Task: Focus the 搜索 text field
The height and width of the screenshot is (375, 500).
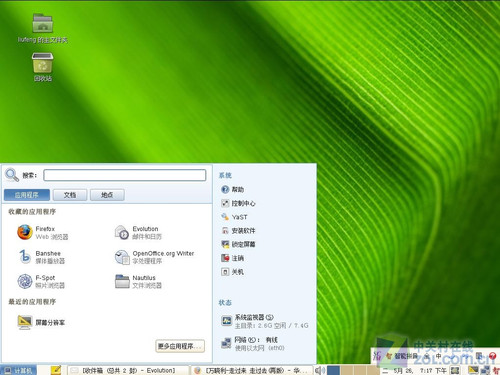Action: (x=125, y=175)
